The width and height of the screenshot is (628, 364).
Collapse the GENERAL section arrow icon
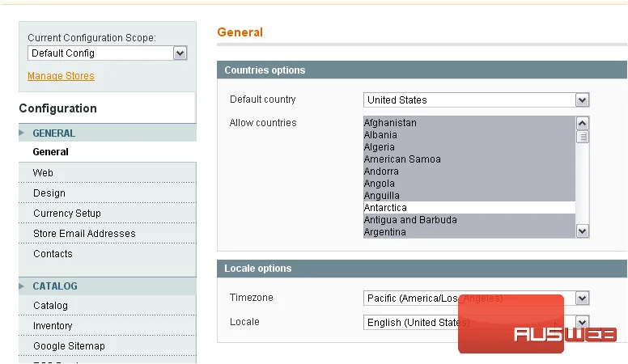click(x=22, y=133)
